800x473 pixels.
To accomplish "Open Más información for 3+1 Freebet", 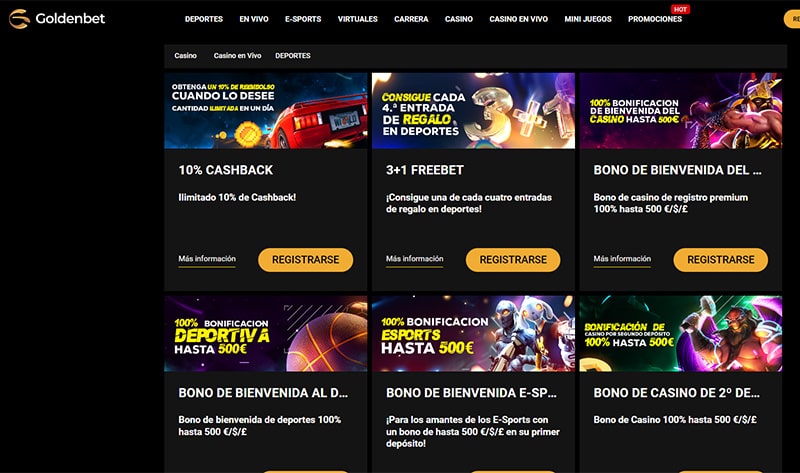I will click(x=414, y=259).
